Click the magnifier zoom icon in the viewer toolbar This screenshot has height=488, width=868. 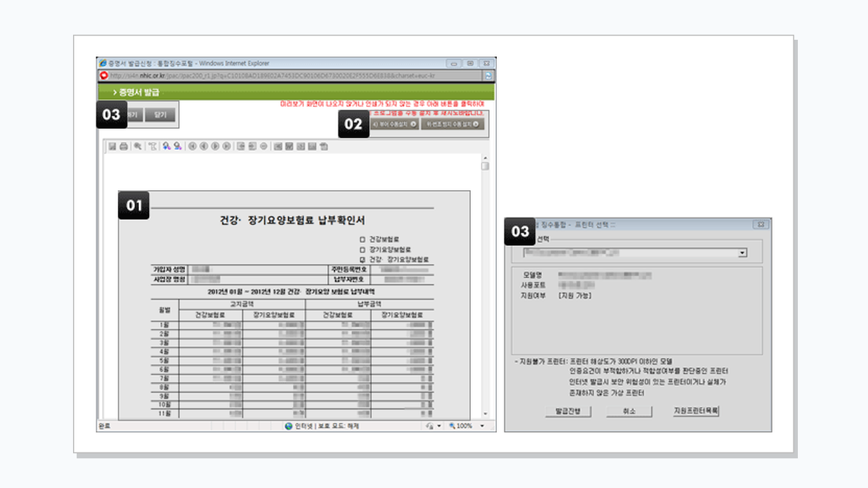(137, 146)
